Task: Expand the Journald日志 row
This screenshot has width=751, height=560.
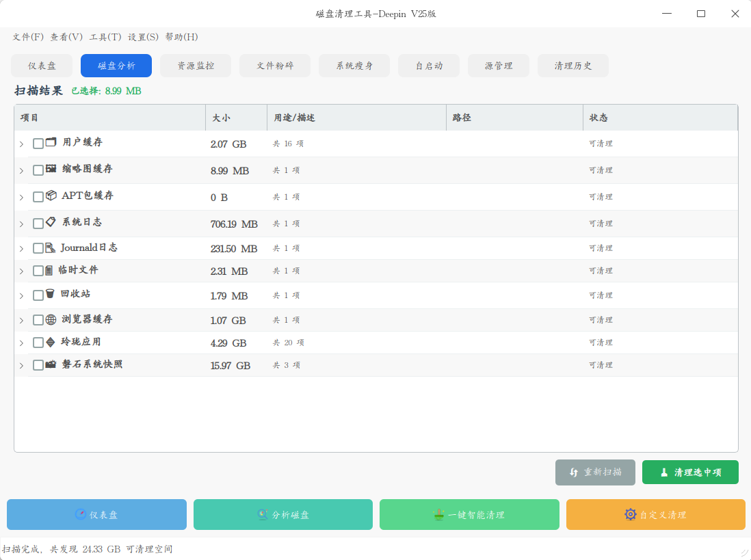Action: (x=22, y=249)
